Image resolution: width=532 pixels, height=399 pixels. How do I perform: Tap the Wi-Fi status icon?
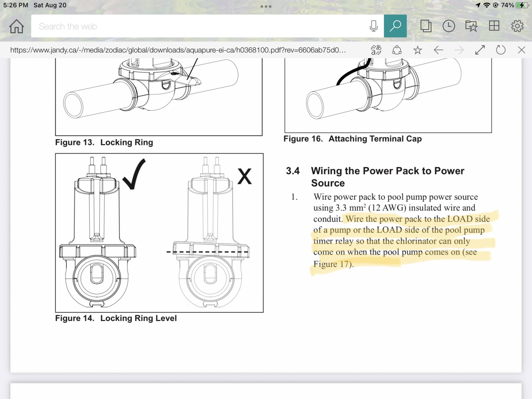click(x=487, y=5)
